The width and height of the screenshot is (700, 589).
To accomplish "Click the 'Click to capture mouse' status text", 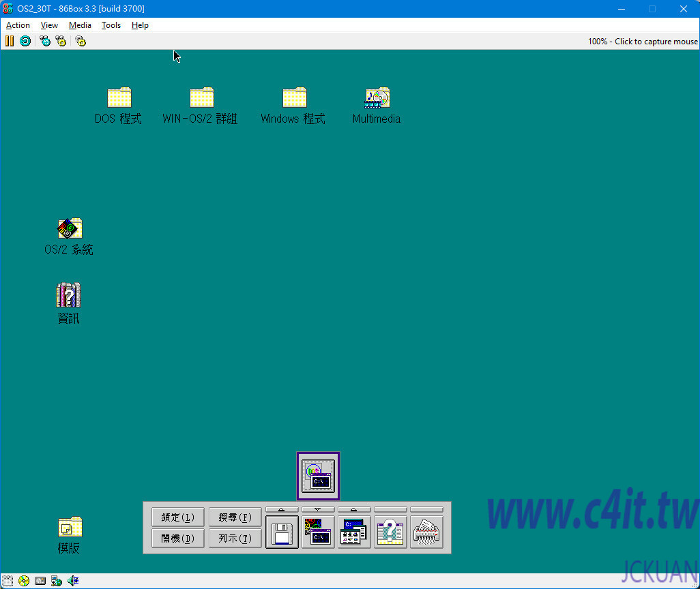I will pyautogui.click(x=656, y=42).
